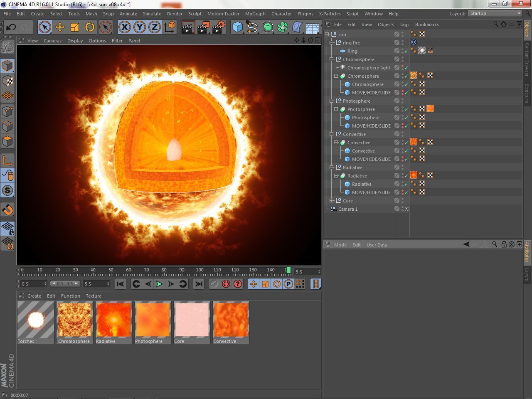The image size is (532, 399).
Task: Click the Cube primitive icon
Action: tap(237, 27)
